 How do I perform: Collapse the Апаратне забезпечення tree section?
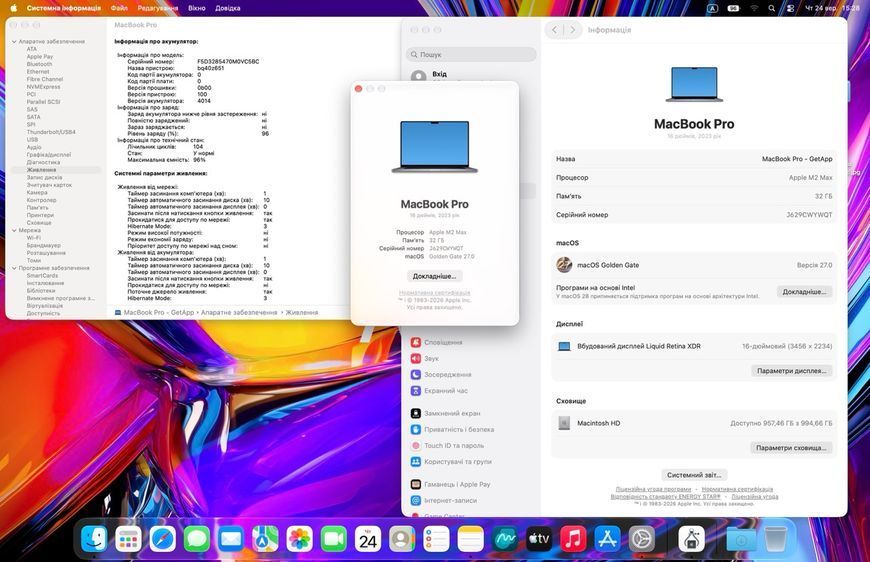pos(14,42)
